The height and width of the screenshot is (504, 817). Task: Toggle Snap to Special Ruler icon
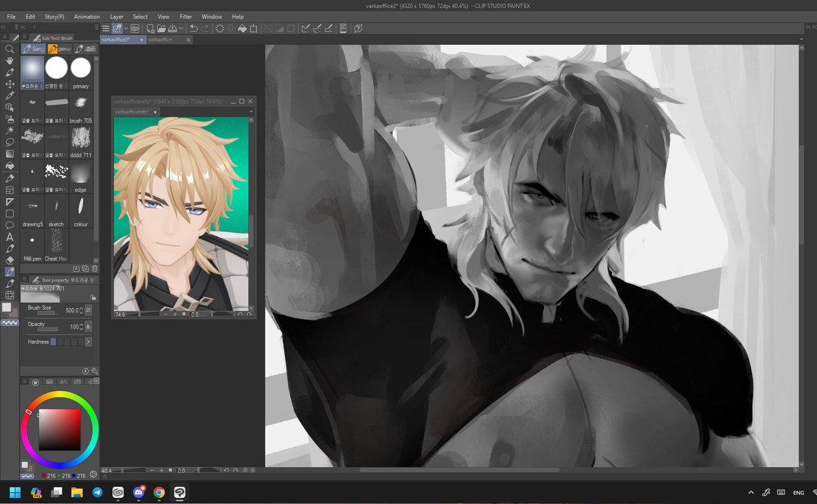coord(317,29)
